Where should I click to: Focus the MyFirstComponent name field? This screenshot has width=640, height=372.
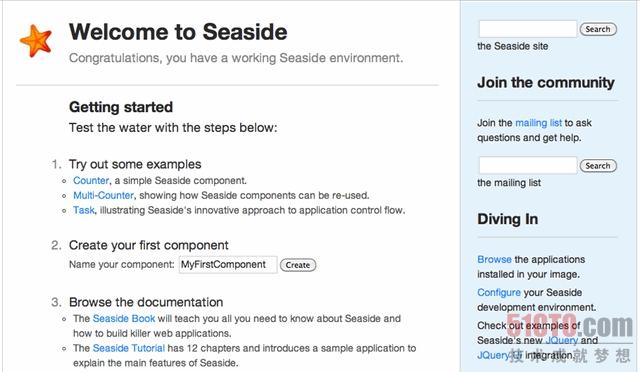[228, 265]
